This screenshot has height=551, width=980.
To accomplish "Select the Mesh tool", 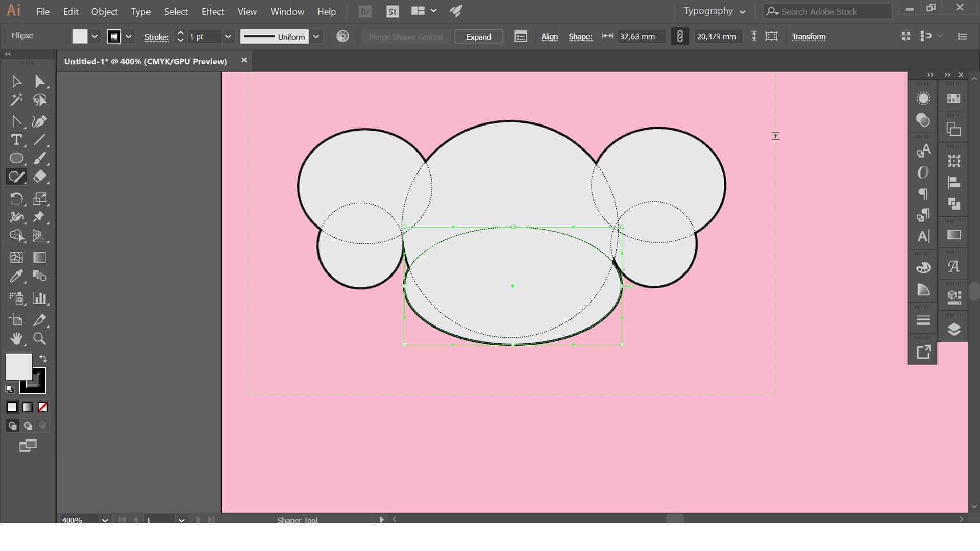I will click(16, 258).
